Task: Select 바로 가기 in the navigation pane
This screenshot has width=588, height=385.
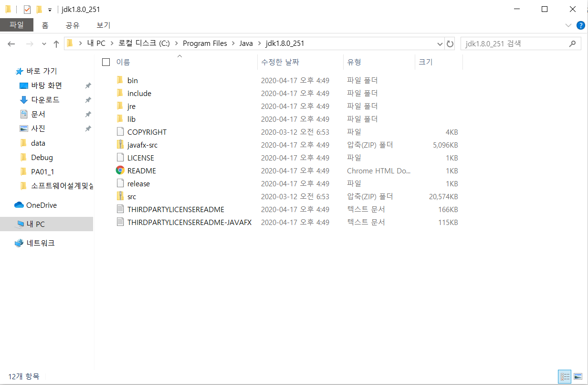Action: [42, 71]
